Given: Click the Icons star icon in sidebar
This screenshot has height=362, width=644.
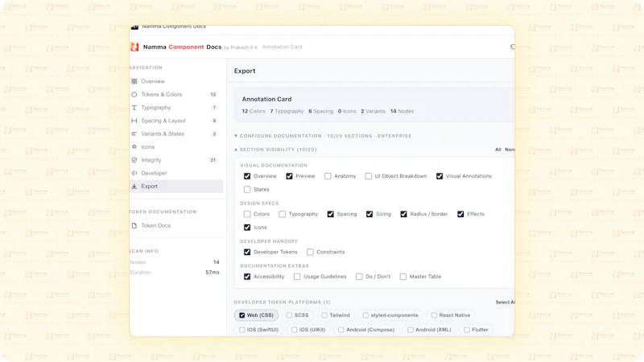Looking at the screenshot, I should pyautogui.click(x=134, y=146).
